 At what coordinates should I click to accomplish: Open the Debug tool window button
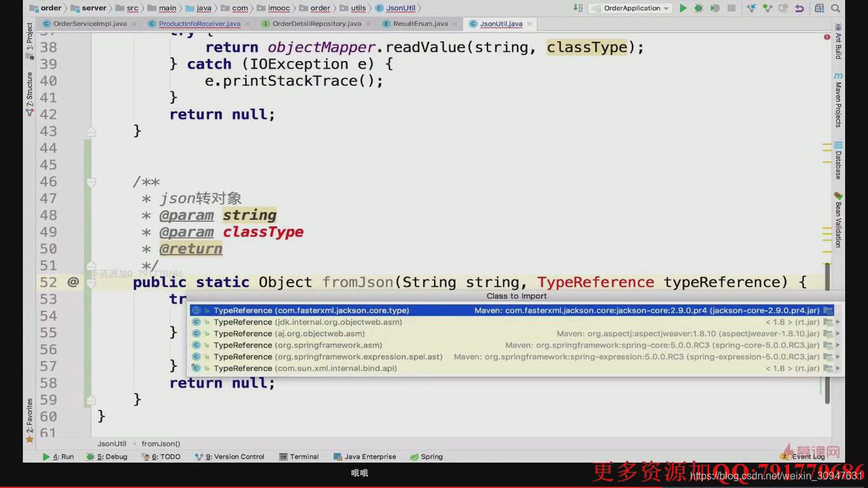tap(107, 456)
